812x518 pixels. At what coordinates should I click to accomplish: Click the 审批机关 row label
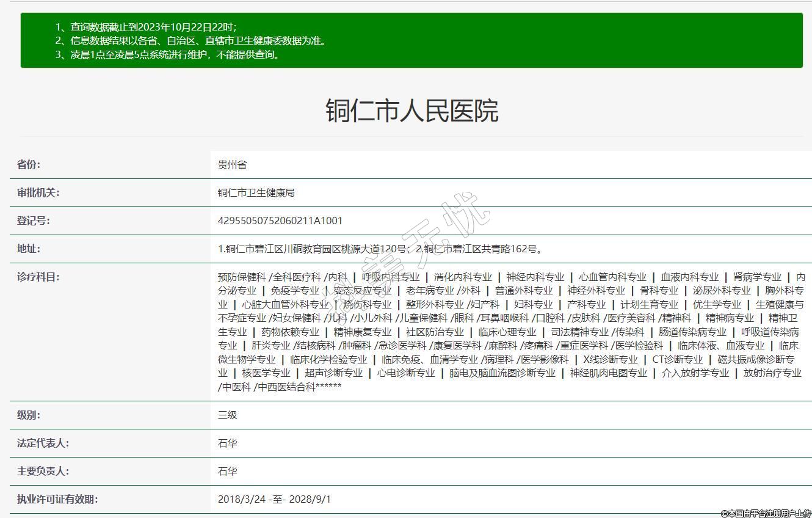click(38, 193)
